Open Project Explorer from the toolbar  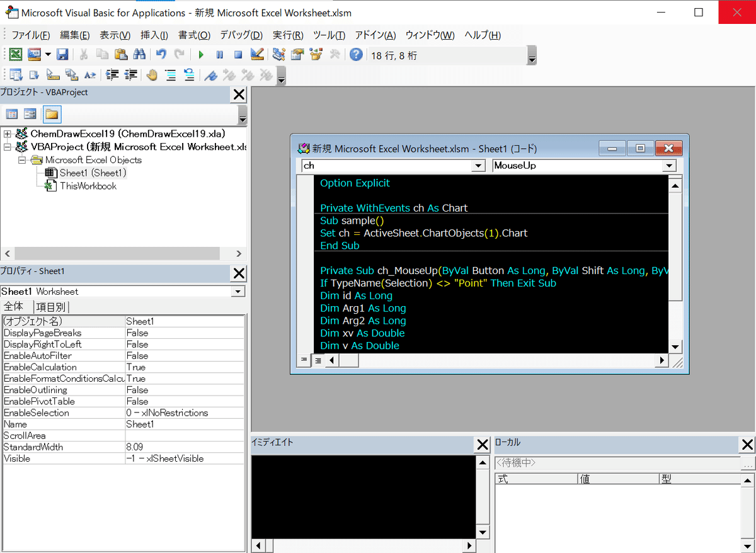click(x=278, y=55)
